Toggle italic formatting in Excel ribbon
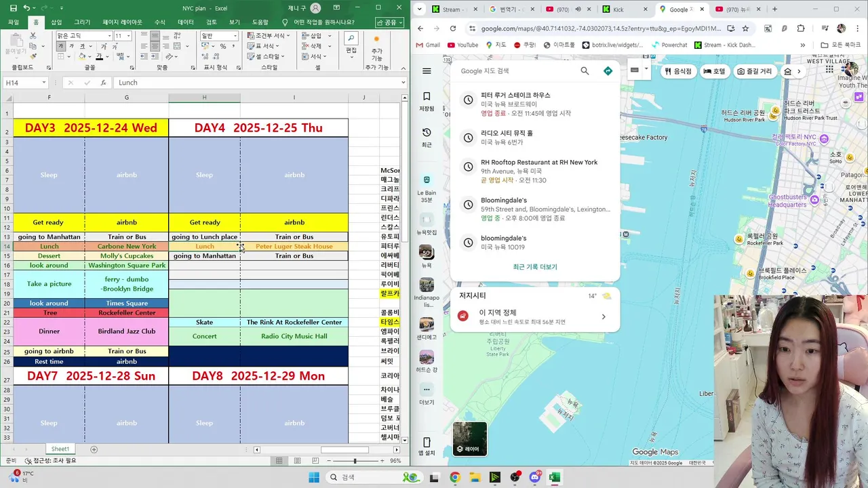The image size is (868, 488). 71,46
